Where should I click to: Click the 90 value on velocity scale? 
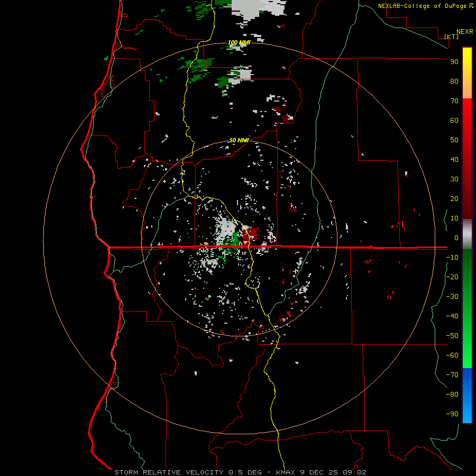pos(454,62)
